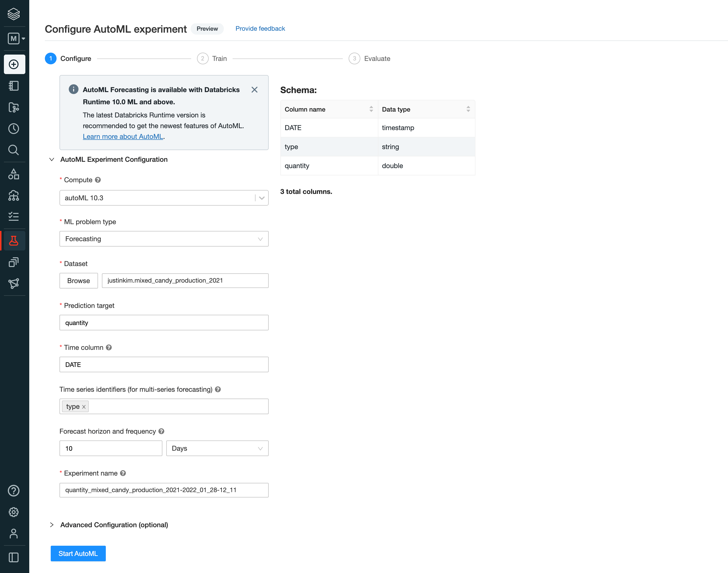Click the Help question mark sidebar icon

pyautogui.click(x=14, y=490)
